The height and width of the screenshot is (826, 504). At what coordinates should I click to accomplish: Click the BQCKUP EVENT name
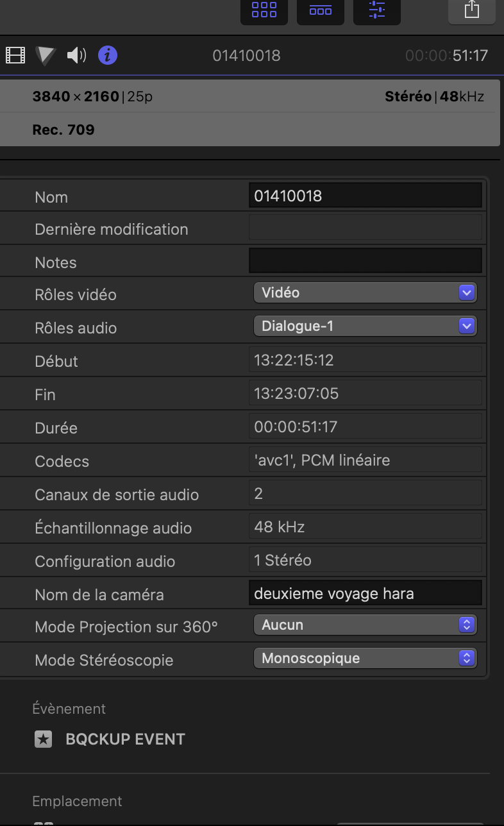point(126,739)
